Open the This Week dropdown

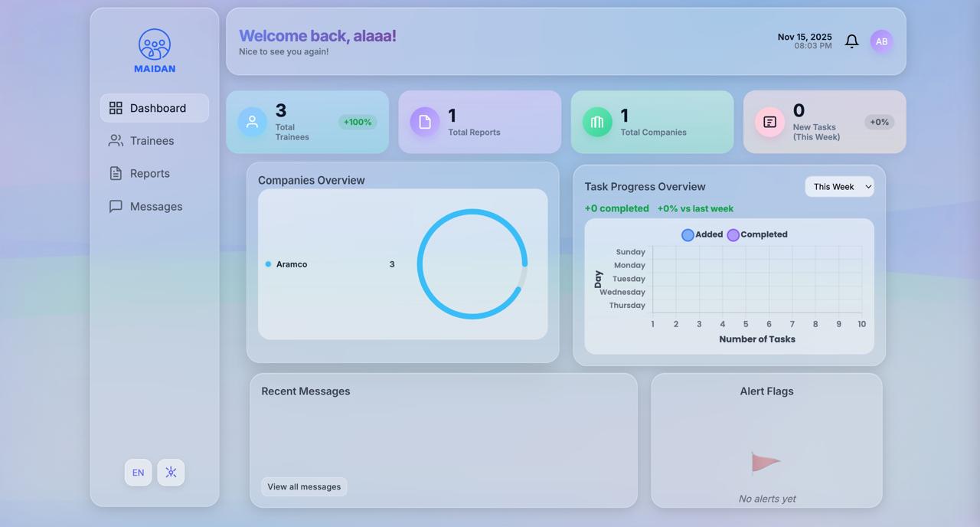click(x=839, y=186)
